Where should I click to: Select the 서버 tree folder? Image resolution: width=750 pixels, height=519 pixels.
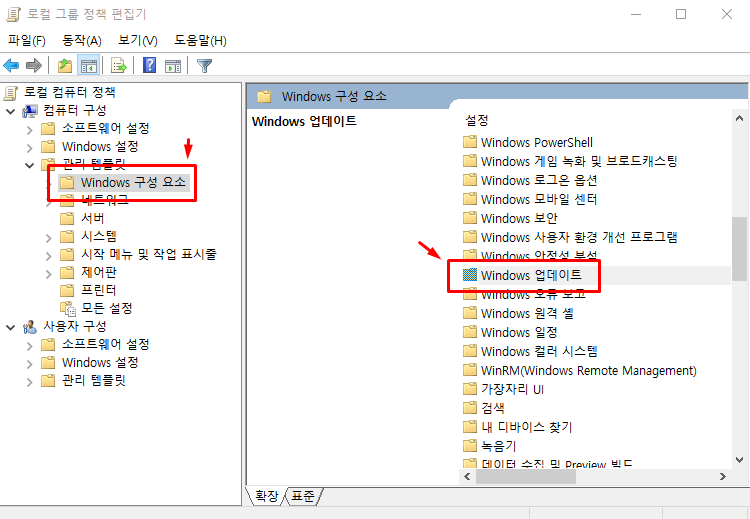pos(92,218)
